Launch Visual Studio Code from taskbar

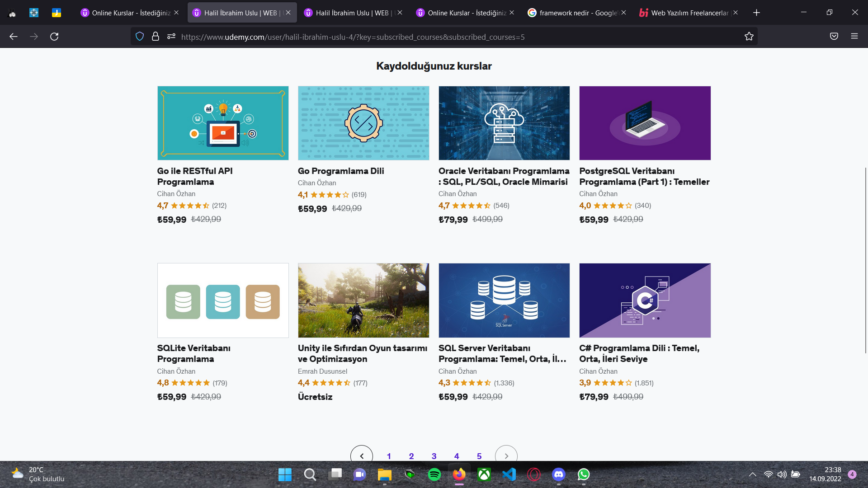click(509, 474)
